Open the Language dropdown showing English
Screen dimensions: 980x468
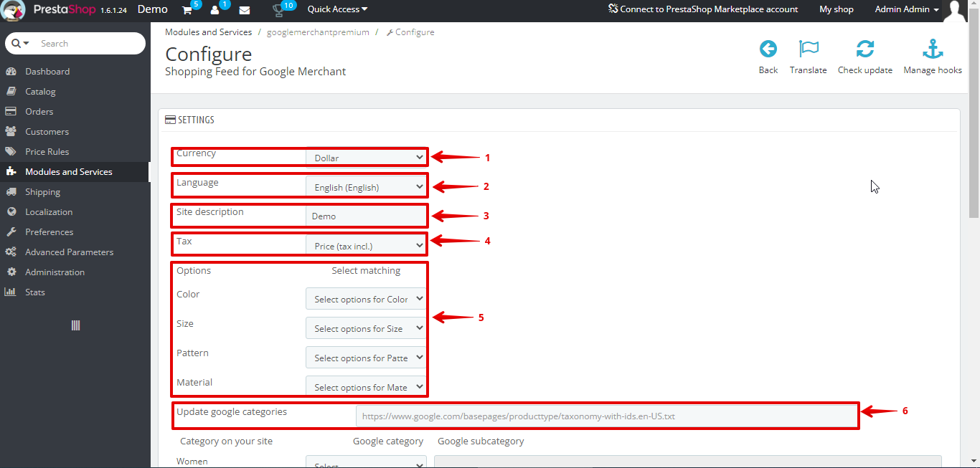pos(366,187)
